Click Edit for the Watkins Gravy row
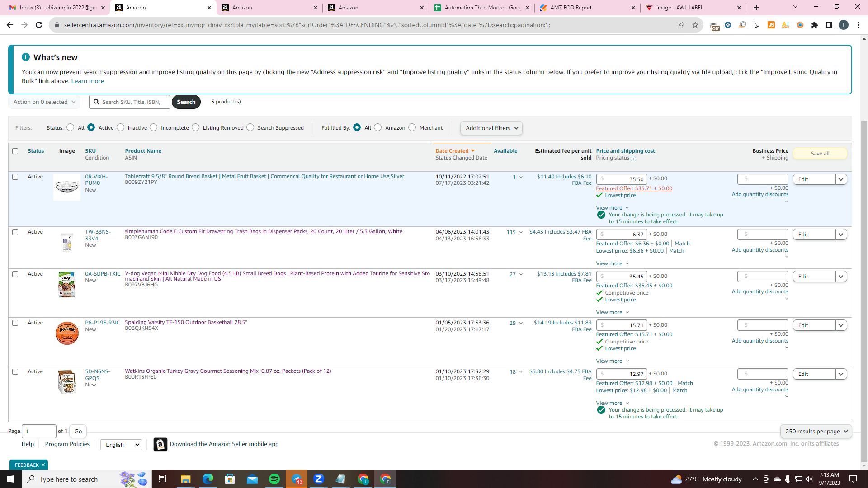 pos(814,374)
